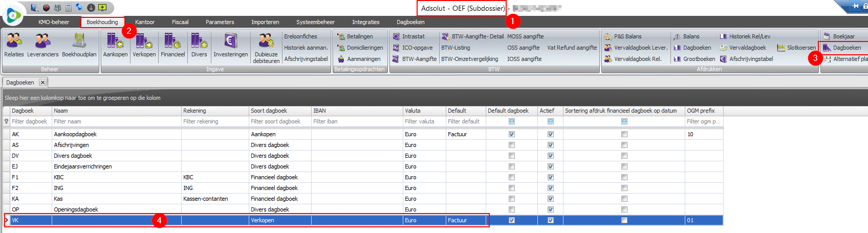
Task: Switch to Kantoor ribbon tab
Action: pyautogui.click(x=145, y=22)
